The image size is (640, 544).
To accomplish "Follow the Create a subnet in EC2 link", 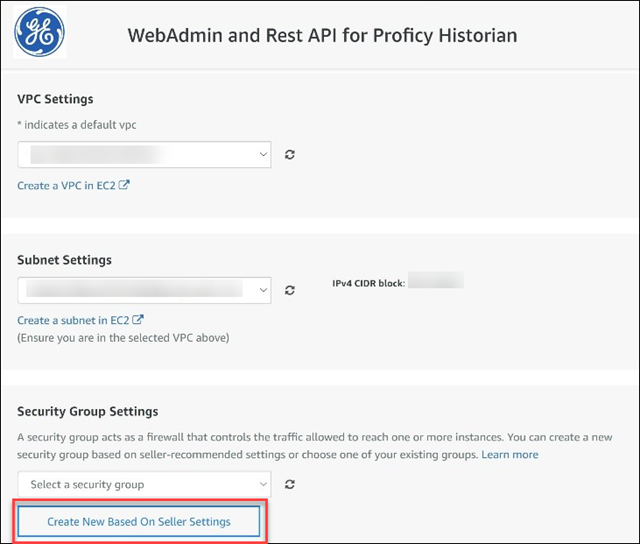I will pos(80,320).
